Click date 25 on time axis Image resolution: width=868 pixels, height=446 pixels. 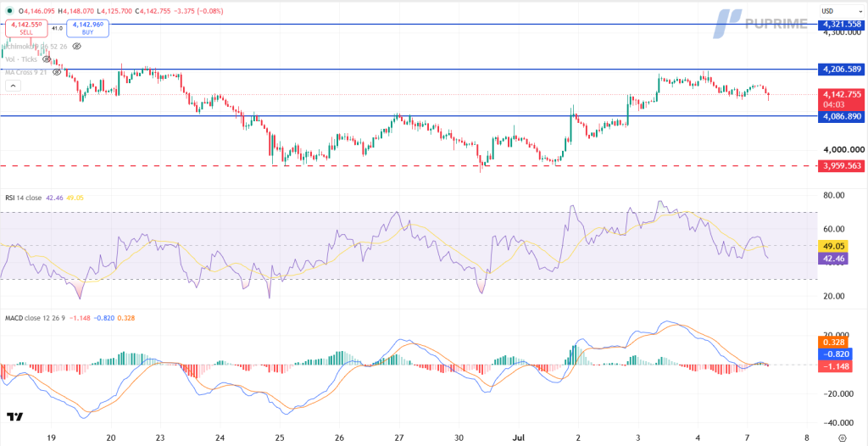[280, 437]
